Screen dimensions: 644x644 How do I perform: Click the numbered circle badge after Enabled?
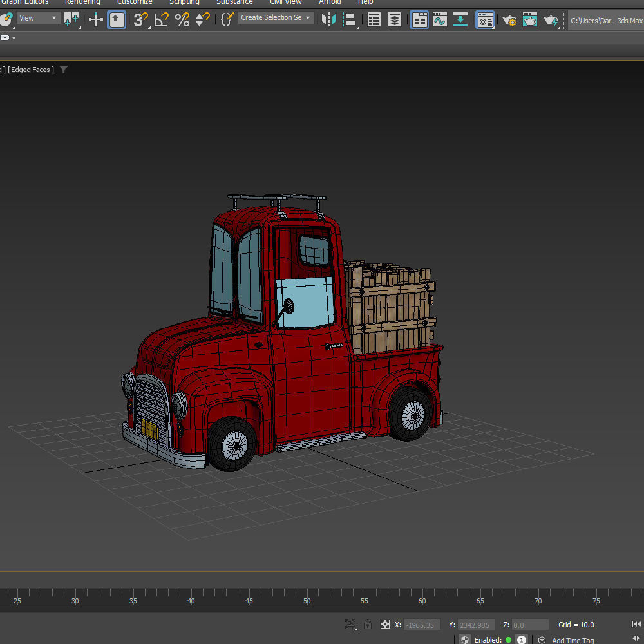click(522, 639)
